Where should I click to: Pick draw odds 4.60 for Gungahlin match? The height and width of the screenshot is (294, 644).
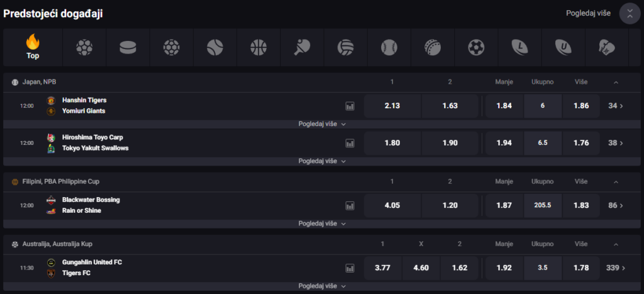(x=421, y=268)
